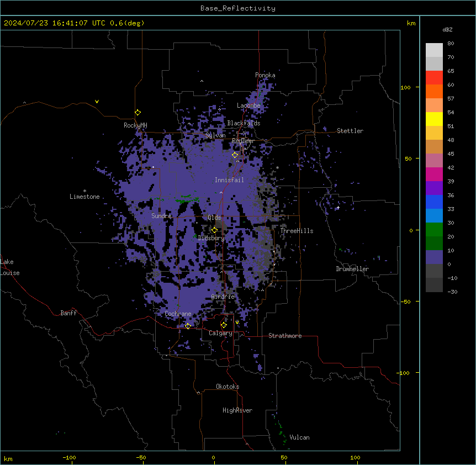Screen dimensions: 476x465
Task: Click the yellow diamond marker beside RockyMH
Action: pos(138,113)
